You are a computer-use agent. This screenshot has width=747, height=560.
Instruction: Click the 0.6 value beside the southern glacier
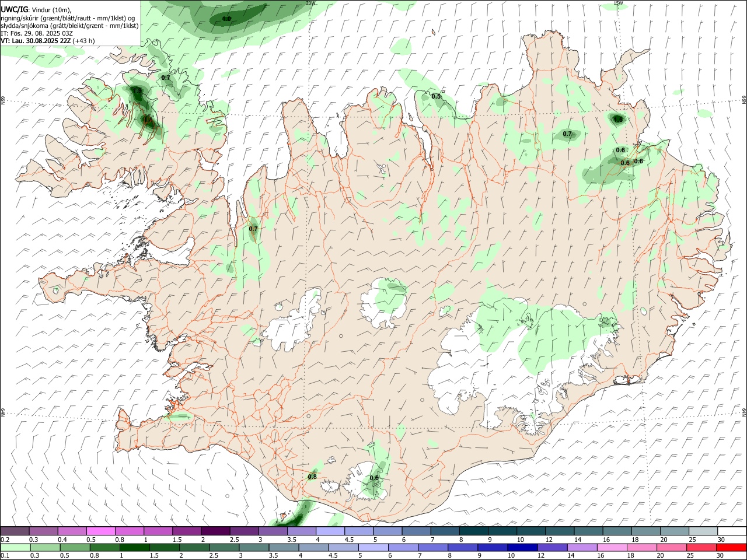(x=374, y=478)
